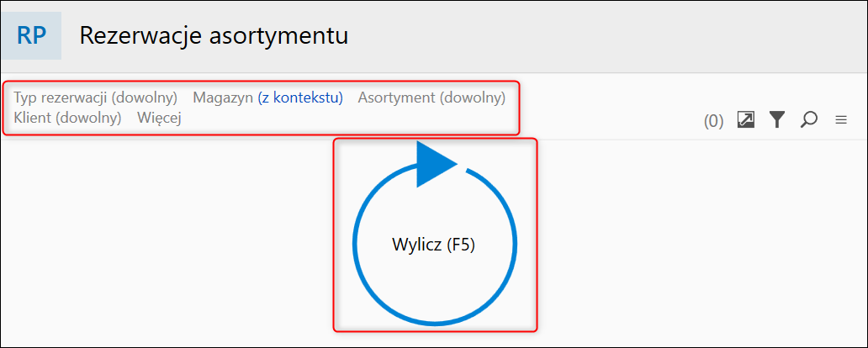Open the export arrow icon
The height and width of the screenshot is (348, 868).
745,120
